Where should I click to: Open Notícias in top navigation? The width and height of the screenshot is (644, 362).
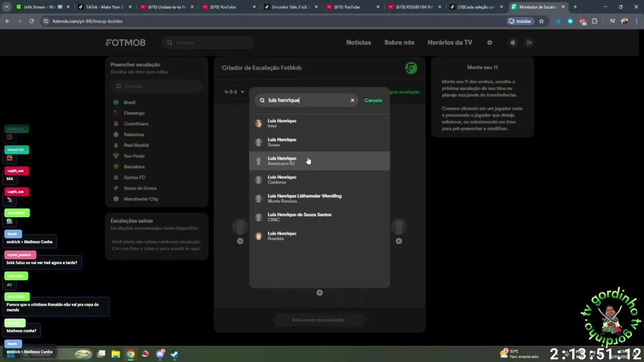coord(359,43)
